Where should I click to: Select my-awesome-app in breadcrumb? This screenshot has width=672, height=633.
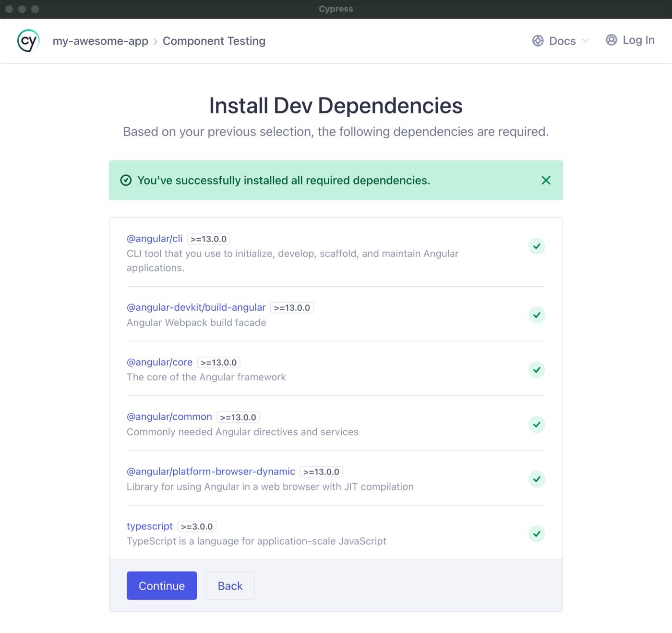tap(100, 41)
